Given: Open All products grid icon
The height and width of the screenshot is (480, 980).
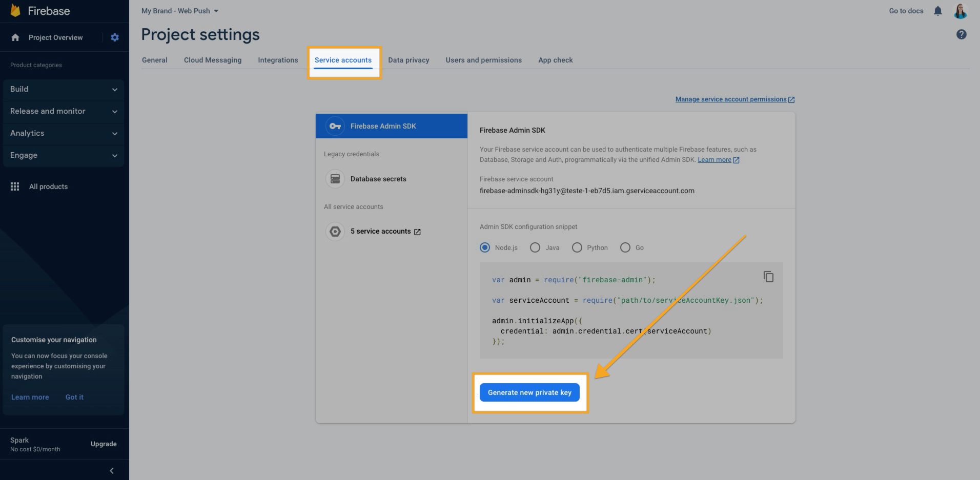Looking at the screenshot, I should pyautogui.click(x=15, y=186).
